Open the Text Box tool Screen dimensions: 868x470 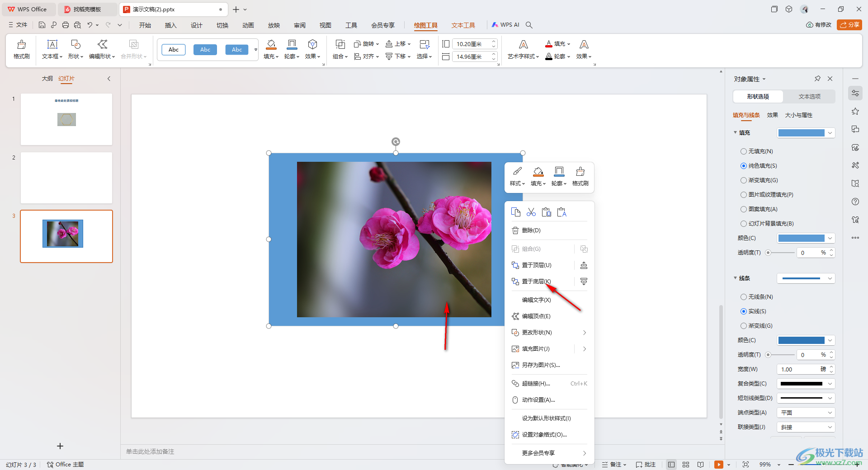click(52, 49)
